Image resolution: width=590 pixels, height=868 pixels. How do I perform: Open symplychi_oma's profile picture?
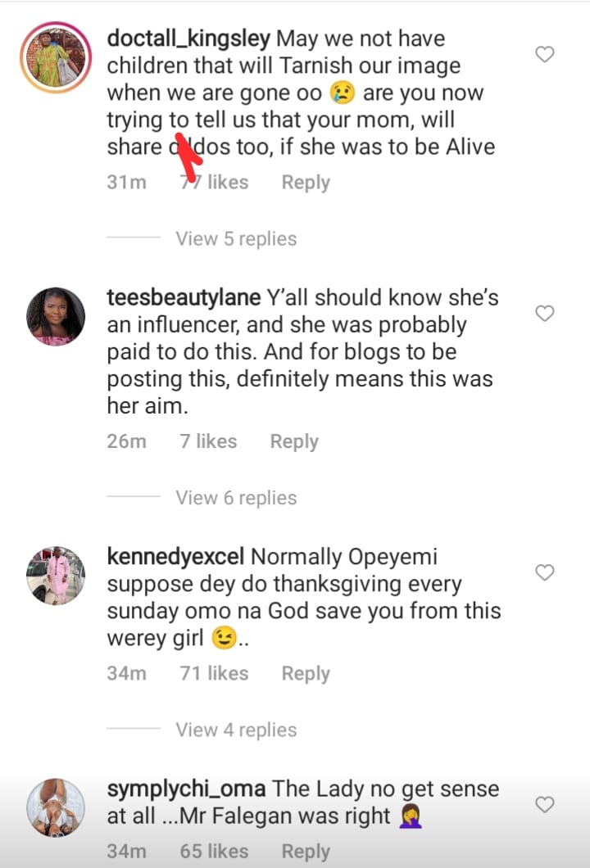[x=56, y=807]
